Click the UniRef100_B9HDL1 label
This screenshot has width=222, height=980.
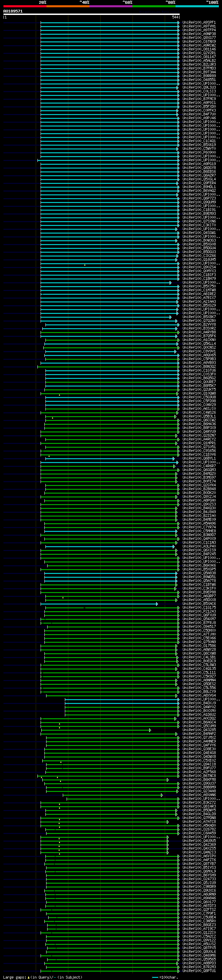(x=199, y=187)
